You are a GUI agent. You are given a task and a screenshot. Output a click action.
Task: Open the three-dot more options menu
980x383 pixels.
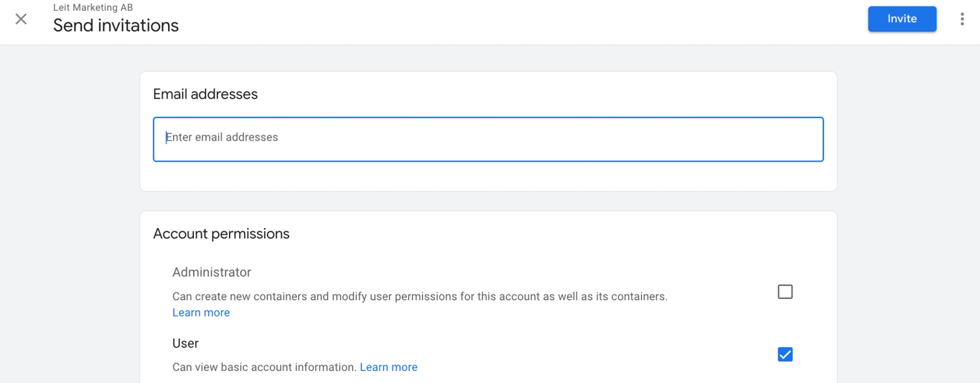coord(962,19)
